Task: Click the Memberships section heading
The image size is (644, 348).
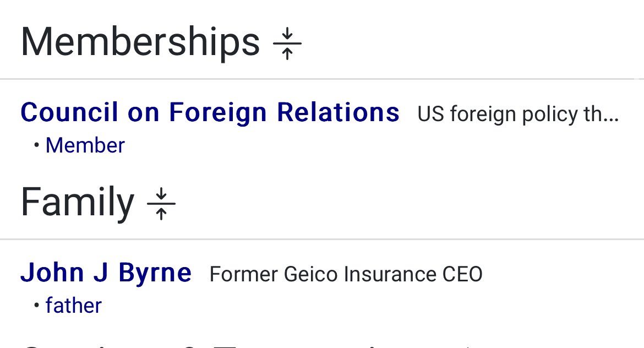Action: (140, 42)
